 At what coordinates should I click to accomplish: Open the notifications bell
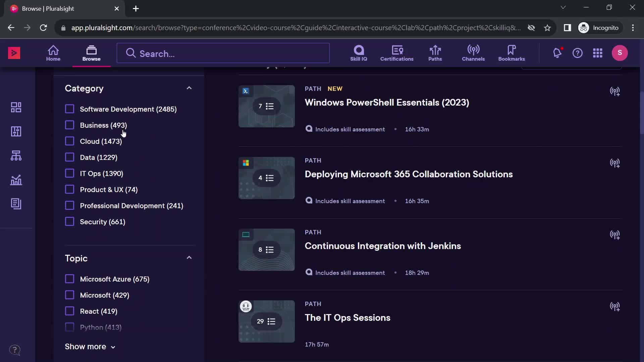point(557,53)
